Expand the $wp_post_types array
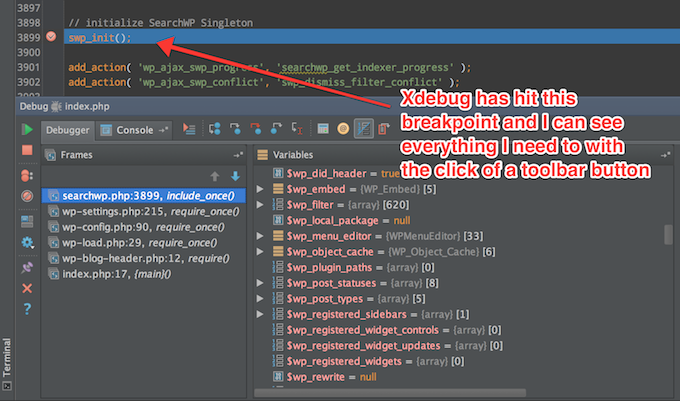The width and height of the screenshot is (680, 401). click(x=260, y=299)
